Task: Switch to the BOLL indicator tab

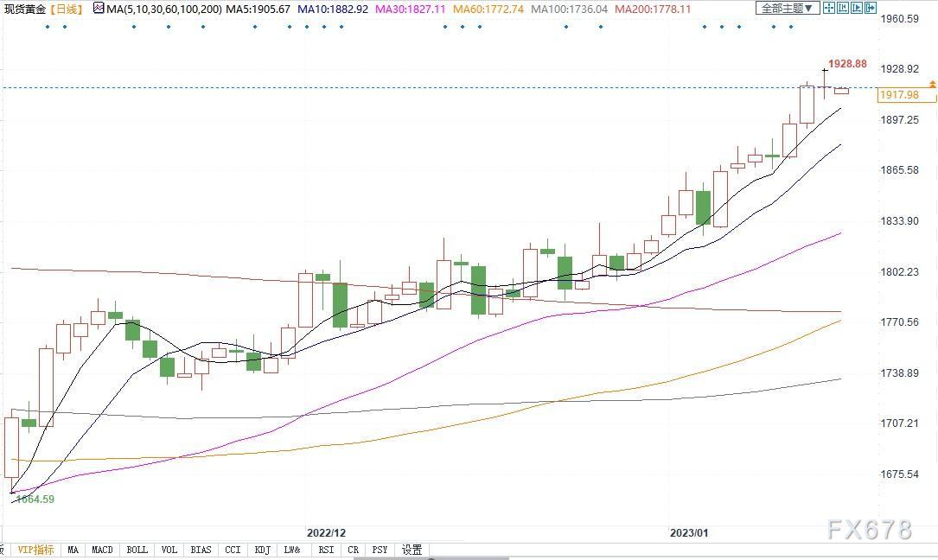Action: 137,550
